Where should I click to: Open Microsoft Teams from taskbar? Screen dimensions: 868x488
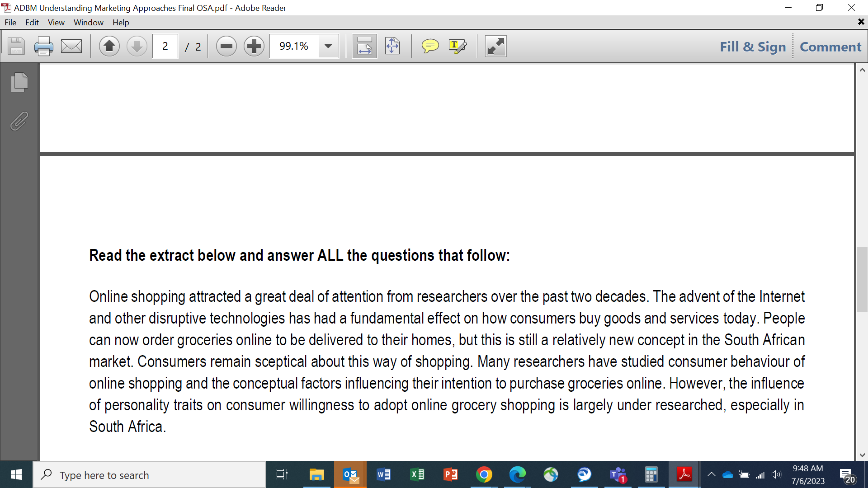618,474
